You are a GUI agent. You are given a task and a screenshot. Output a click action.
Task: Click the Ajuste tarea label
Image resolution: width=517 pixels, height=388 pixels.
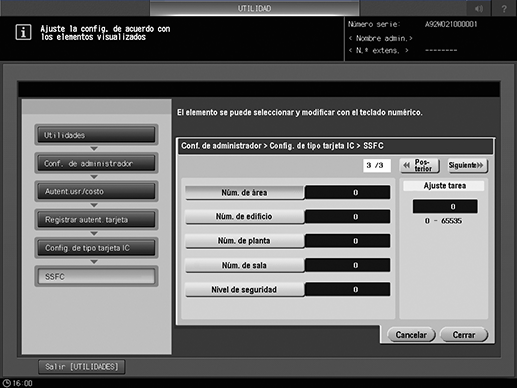(444, 186)
